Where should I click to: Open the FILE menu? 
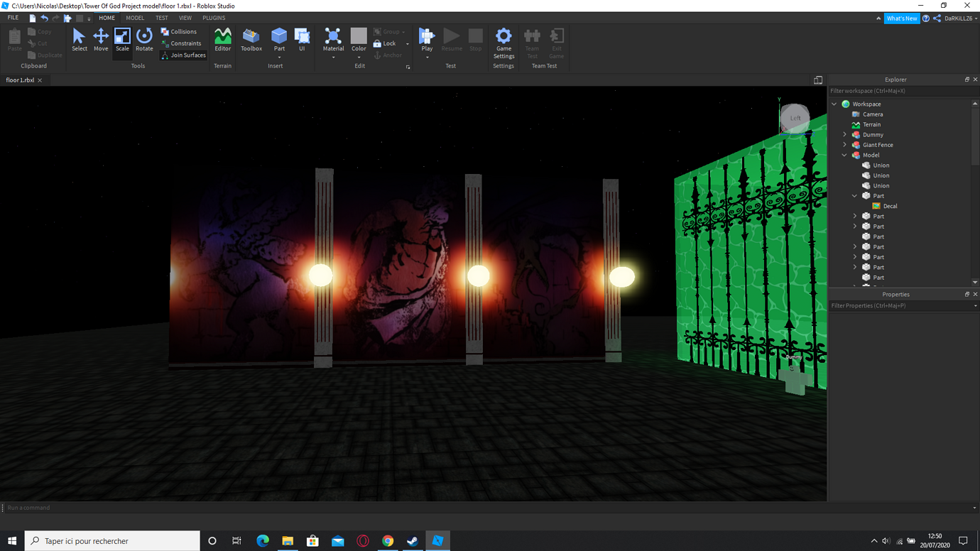13,18
